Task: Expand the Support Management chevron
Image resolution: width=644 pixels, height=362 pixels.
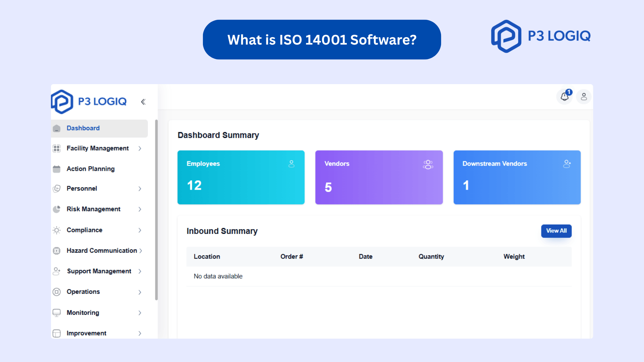Action: [x=140, y=271]
